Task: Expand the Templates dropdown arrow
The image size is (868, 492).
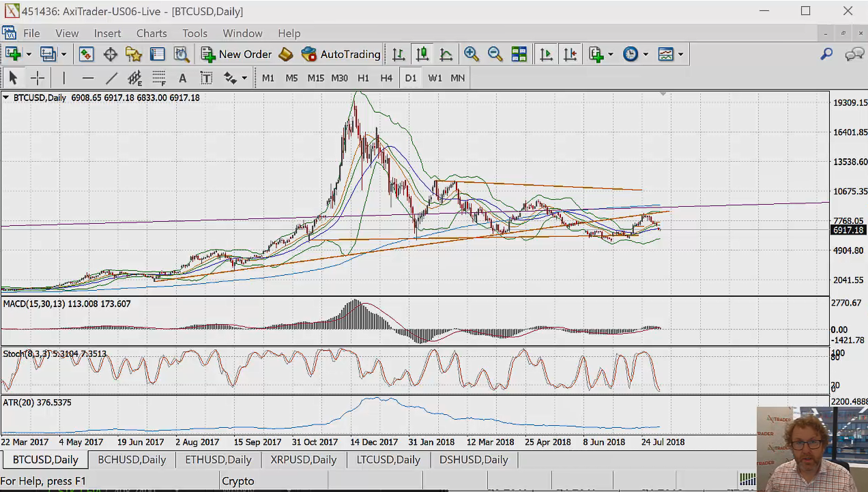Action: pos(680,55)
